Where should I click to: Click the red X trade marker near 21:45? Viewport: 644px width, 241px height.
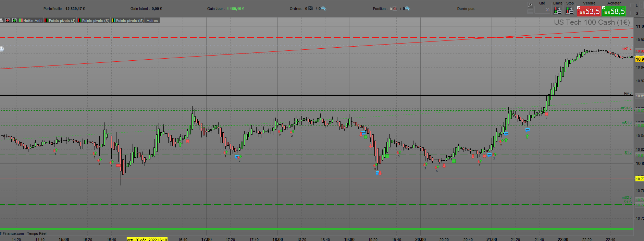coord(546,114)
